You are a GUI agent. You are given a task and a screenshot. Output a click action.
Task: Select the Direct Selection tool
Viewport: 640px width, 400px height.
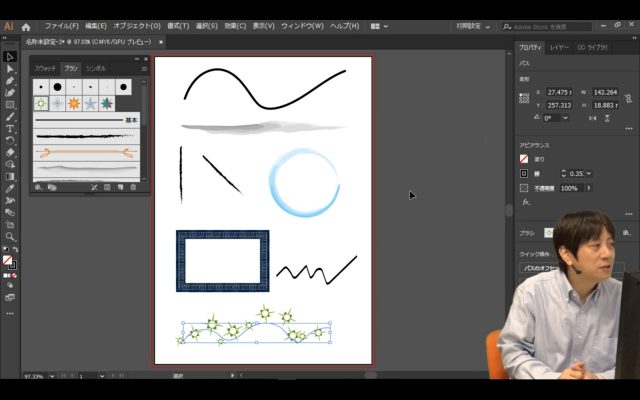tap(10, 69)
